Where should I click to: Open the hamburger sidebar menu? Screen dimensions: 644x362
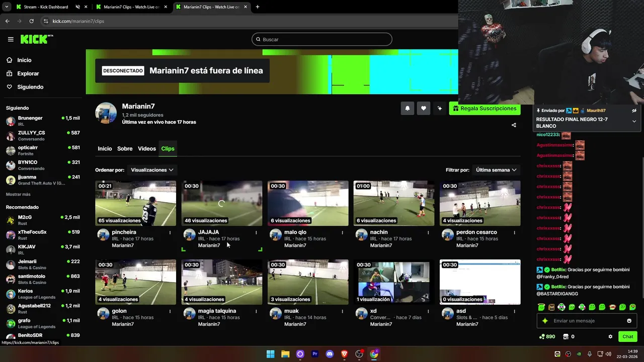coord(11,39)
